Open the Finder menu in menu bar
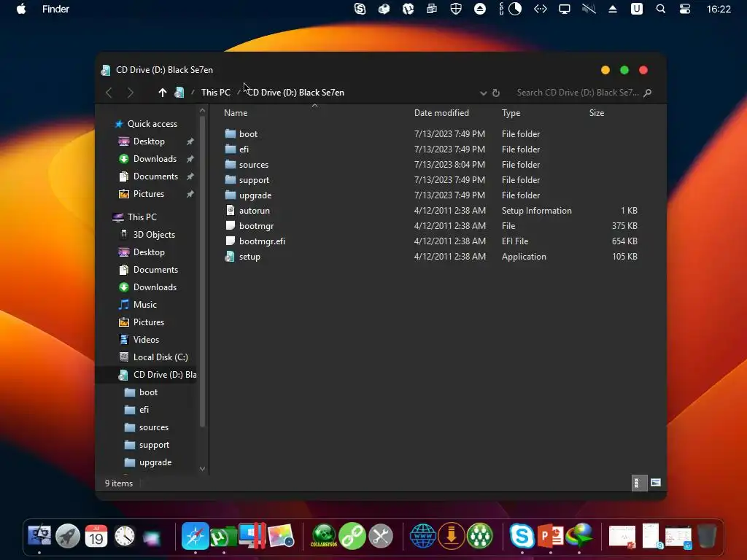Screen dimensions: 747x560 [x=55, y=9]
